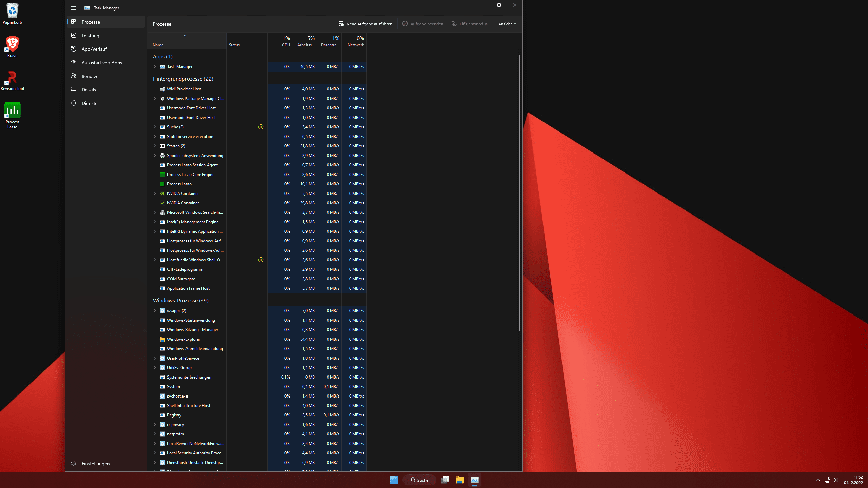Open the Windows Start button

coord(394,480)
